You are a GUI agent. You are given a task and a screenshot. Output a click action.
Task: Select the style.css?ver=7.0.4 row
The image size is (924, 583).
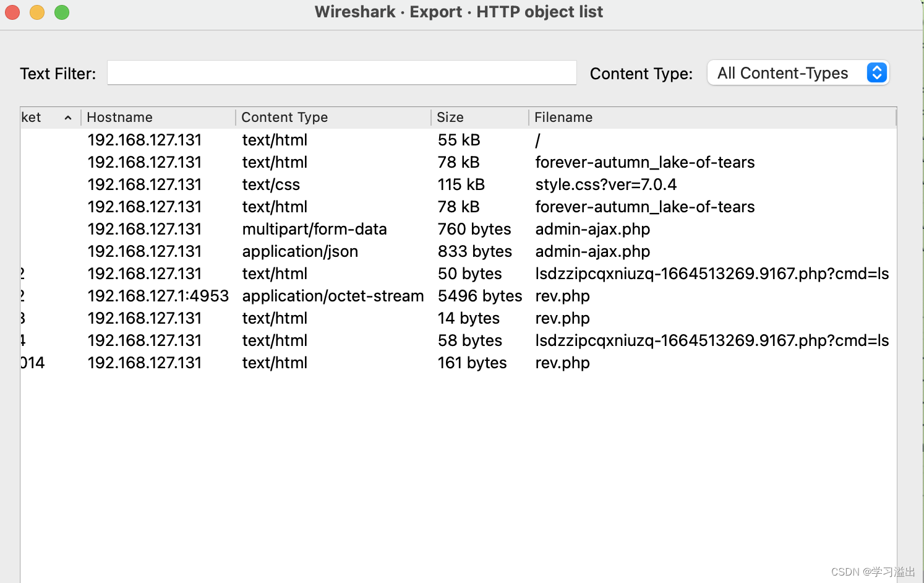(x=458, y=184)
